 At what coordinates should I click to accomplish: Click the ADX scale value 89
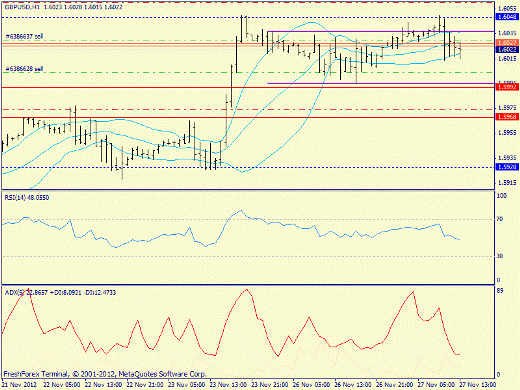[x=500, y=291]
